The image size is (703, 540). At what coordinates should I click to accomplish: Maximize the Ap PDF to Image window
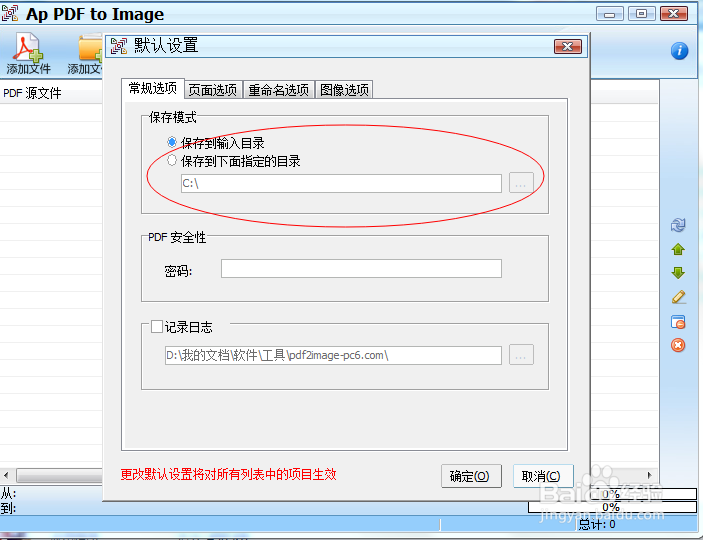642,13
